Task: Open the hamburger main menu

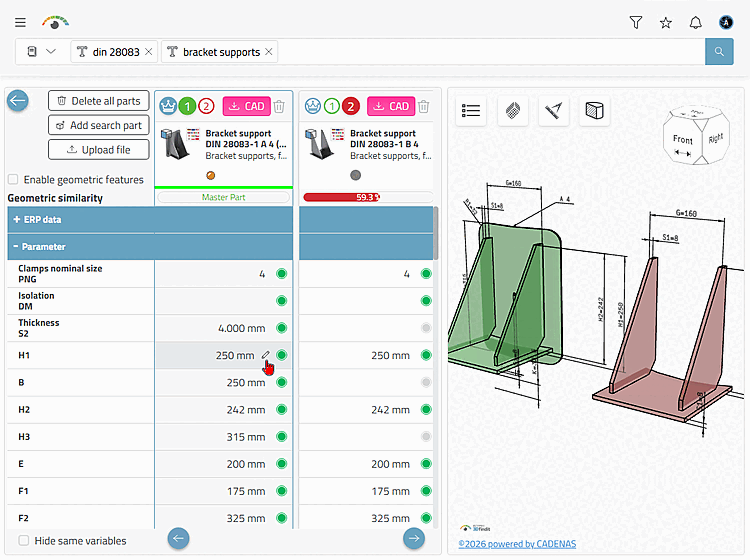Action: pos(20,22)
